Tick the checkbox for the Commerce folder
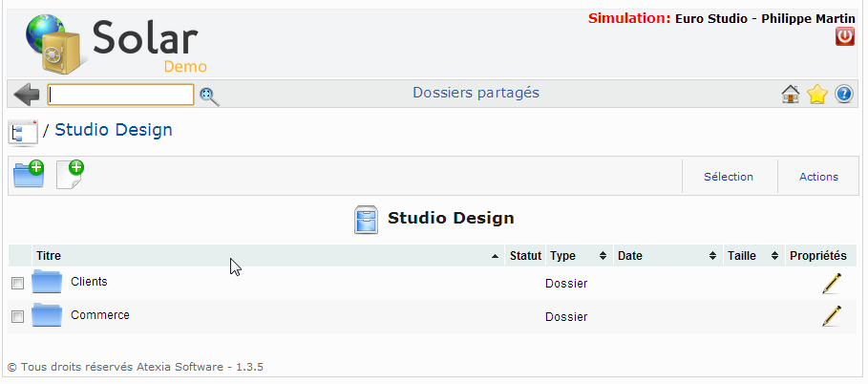The image size is (868, 384). [18, 316]
